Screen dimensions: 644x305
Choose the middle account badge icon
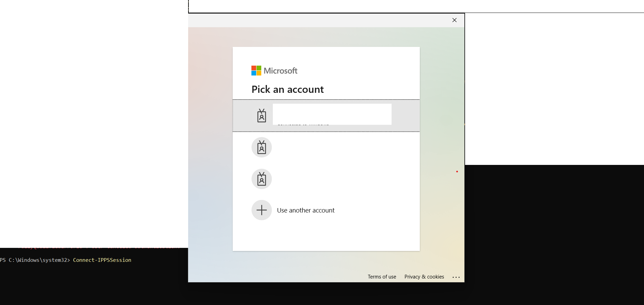(262, 147)
